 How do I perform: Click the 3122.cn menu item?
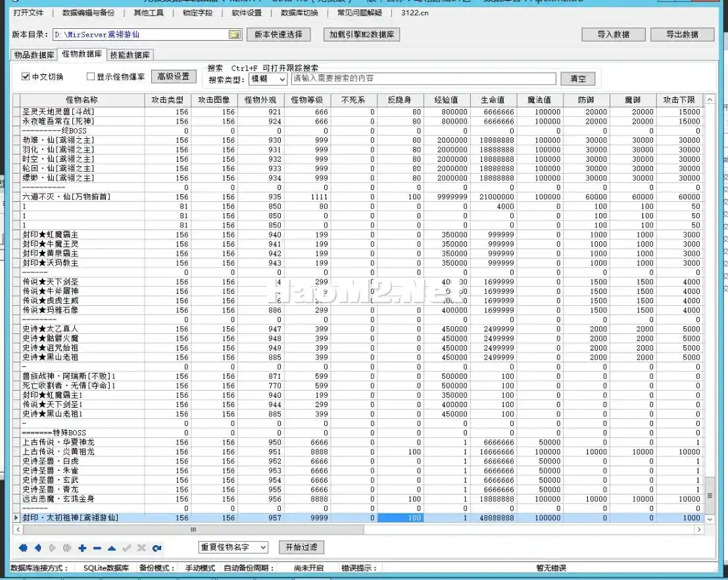coord(414,12)
